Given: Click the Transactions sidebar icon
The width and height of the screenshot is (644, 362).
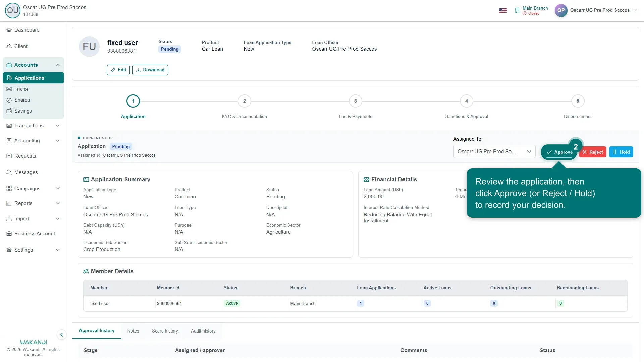Looking at the screenshot, I should (x=9, y=126).
